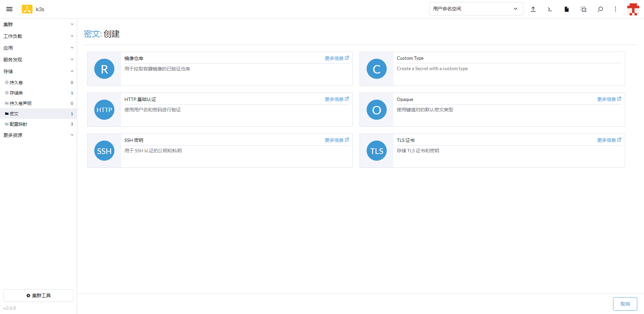644x314 pixels.
Task: Download the KubeConfig file icon
Action: [x=567, y=9]
